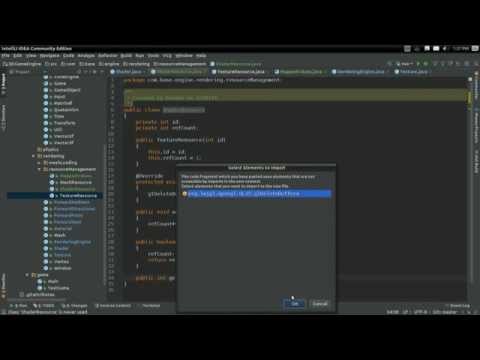Click the Vector3f class file icon
The height and width of the screenshot is (360, 480).
46,143
